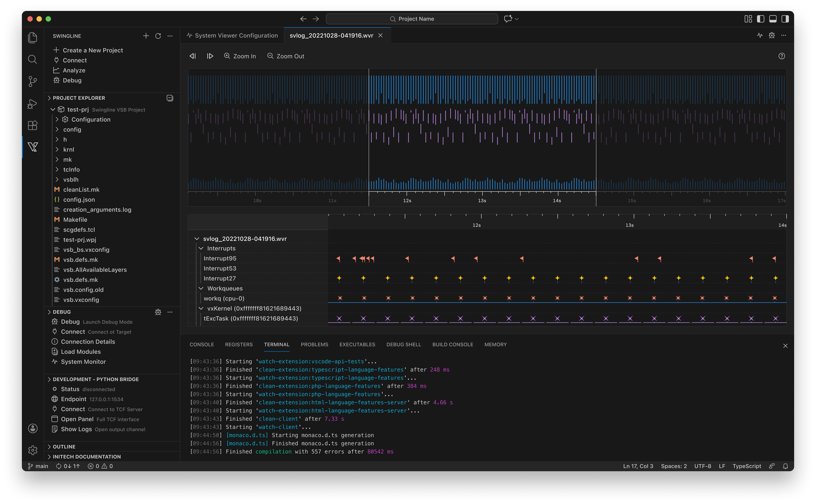Switch to REGISTERS panel tab

click(239, 345)
